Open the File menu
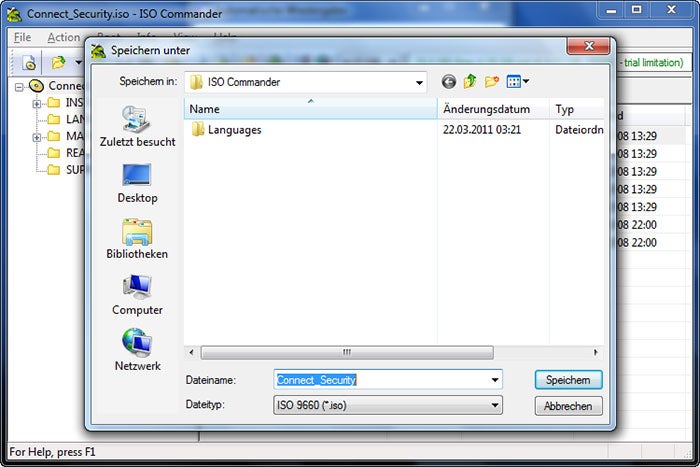The image size is (700, 467). click(x=22, y=38)
